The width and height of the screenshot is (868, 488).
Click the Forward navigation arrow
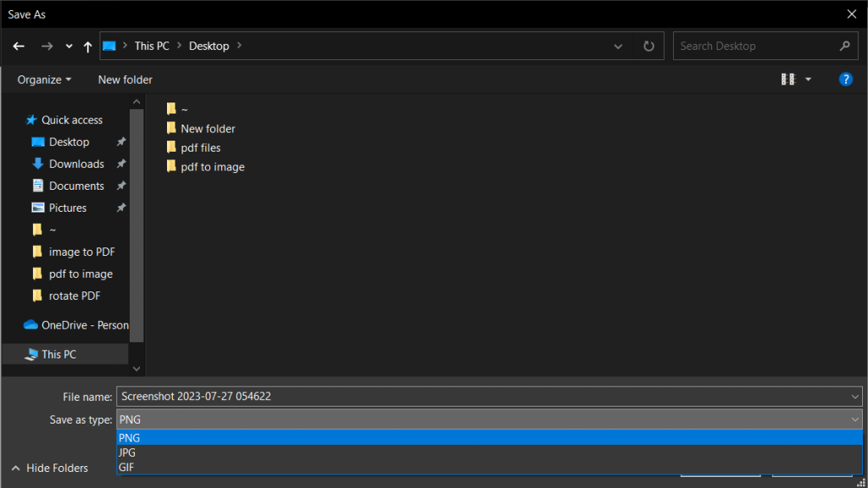click(47, 46)
